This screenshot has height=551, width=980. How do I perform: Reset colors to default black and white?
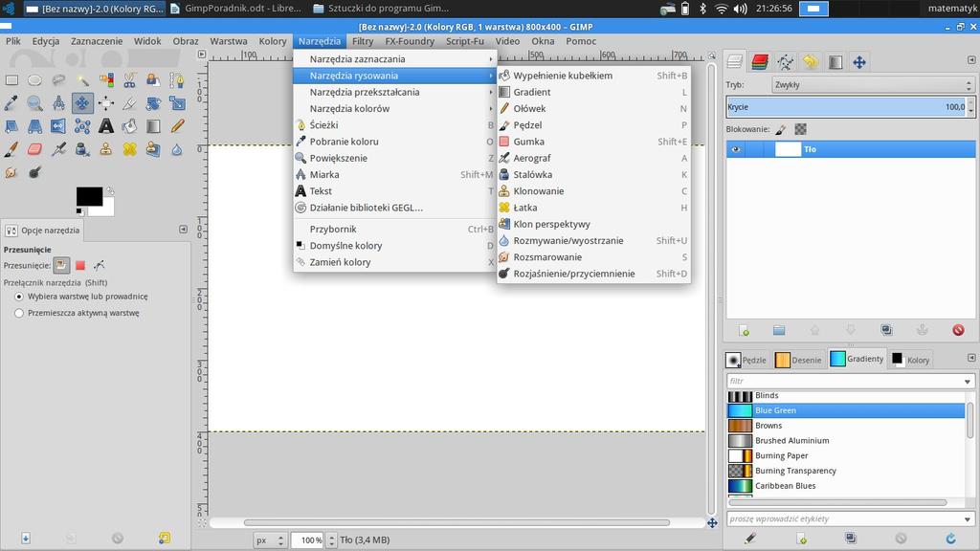[x=79, y=211]
